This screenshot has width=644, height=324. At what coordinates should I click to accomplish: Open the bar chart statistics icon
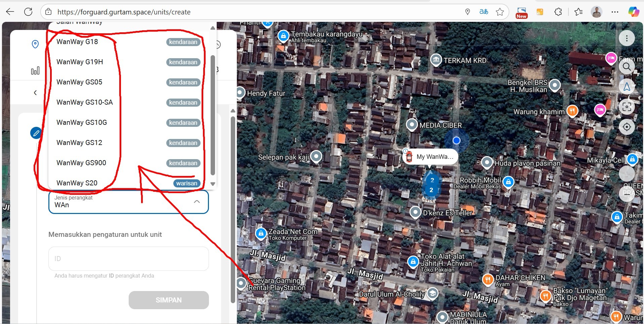pyautogui.click(x=35, y=71)
